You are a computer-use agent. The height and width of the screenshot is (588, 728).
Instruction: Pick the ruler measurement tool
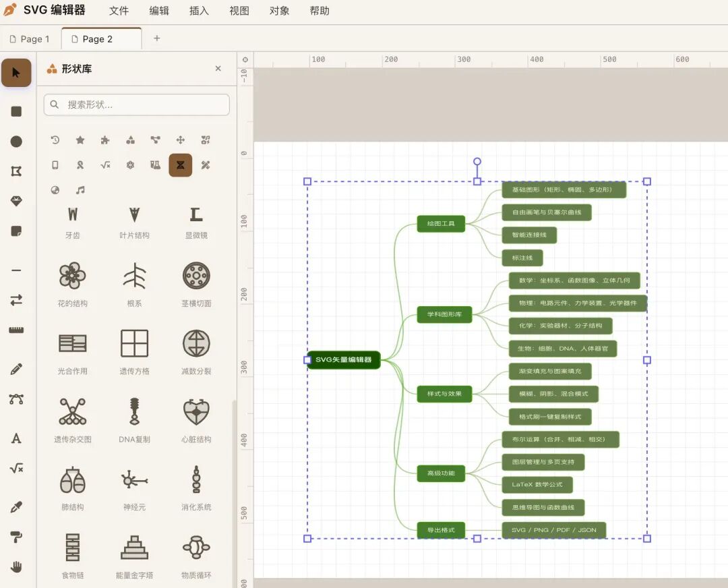click(x=16, y=330)
